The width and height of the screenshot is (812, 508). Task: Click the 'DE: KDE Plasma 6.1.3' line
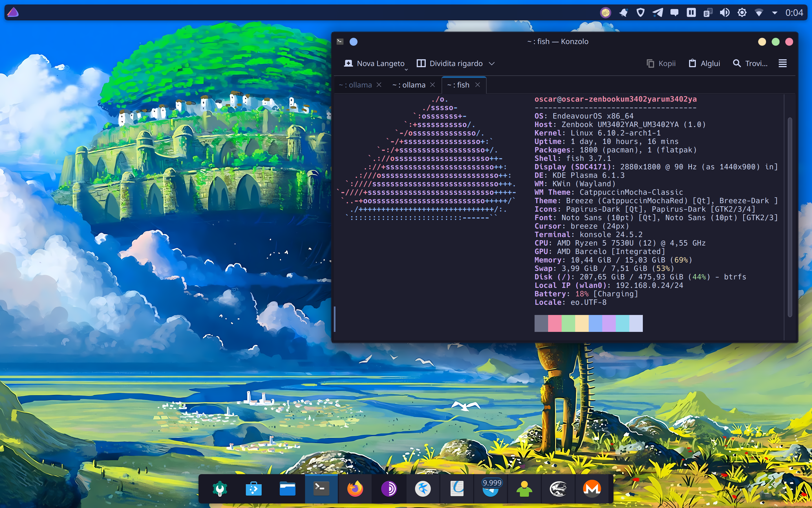coord(579,175)
